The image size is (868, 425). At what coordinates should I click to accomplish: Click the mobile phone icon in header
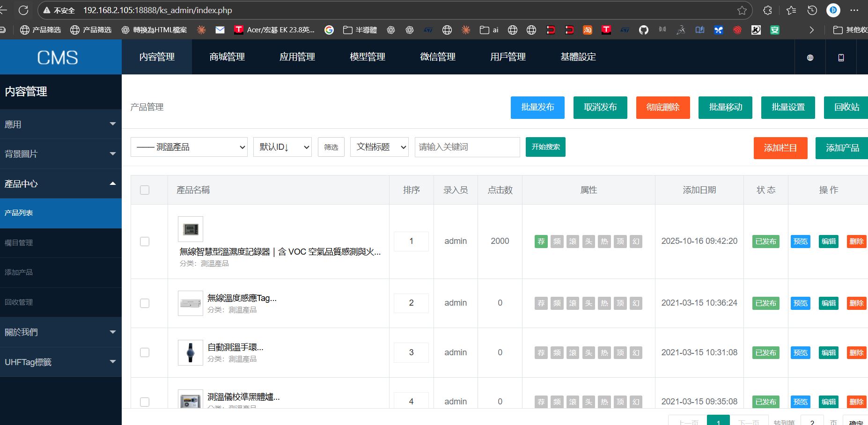tap(841, 58)
